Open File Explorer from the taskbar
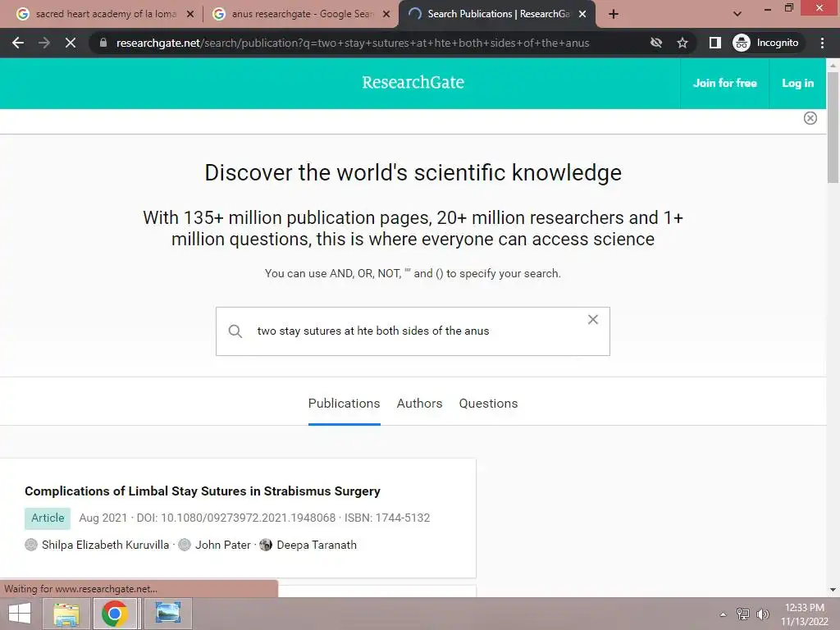The image size is (840, 630). (66, 614)
